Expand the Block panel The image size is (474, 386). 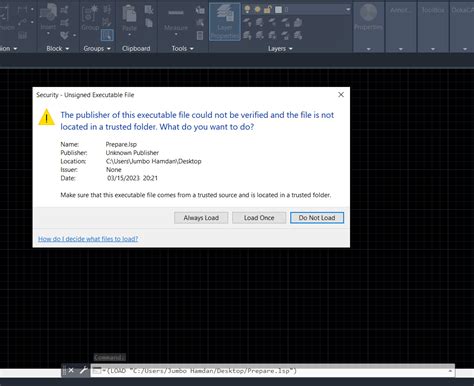coord(58,48)
